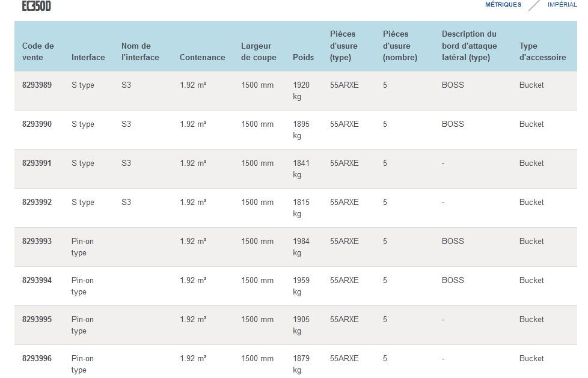Image resolution: width=588 pixels, height=378 pixels.
Task: Click the Description du bord d'attaque header
Action: tap(469, 46)
